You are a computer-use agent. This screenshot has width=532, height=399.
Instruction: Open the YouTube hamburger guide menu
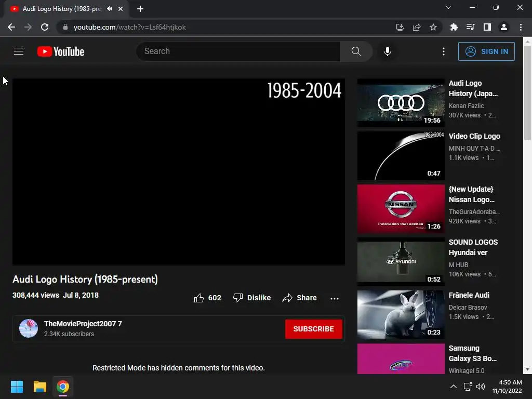(19, 51)
